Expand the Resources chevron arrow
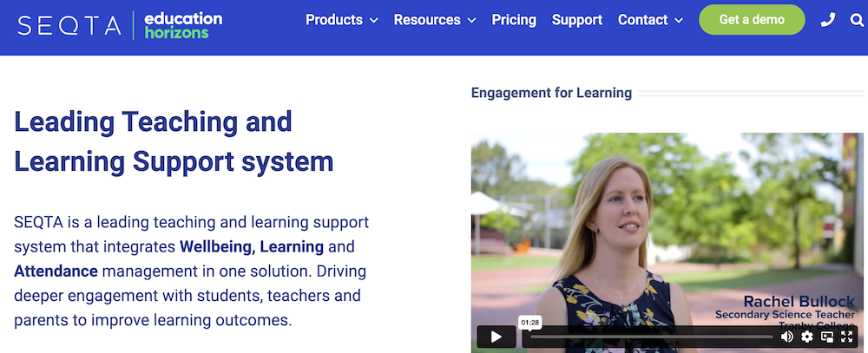 click(x=471, y=21)
